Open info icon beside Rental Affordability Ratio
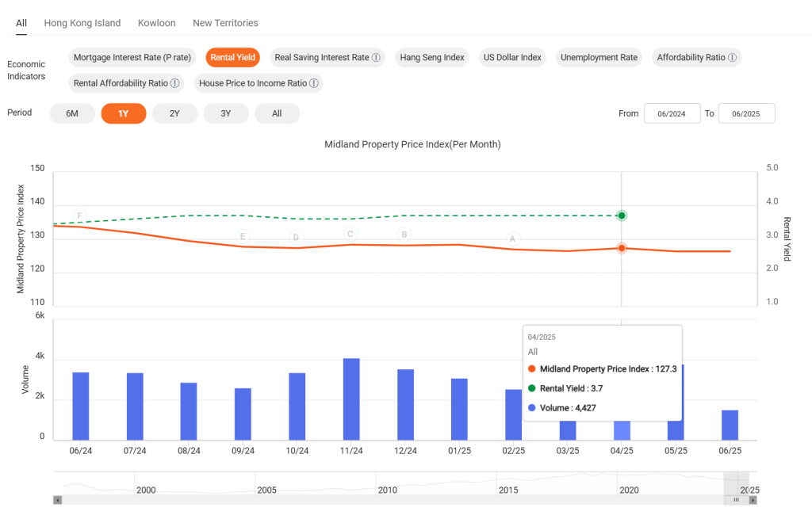This screenshot has height=519, width=812. pos(175,83)
